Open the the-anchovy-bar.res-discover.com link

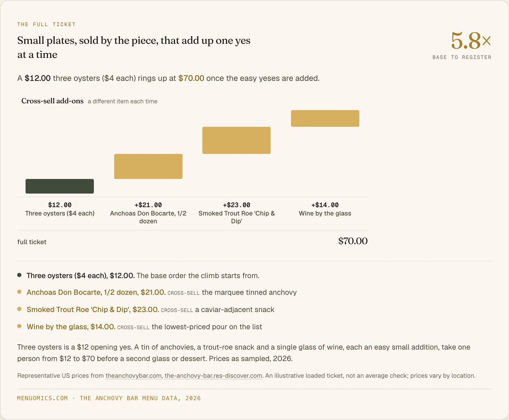(213, 376)
